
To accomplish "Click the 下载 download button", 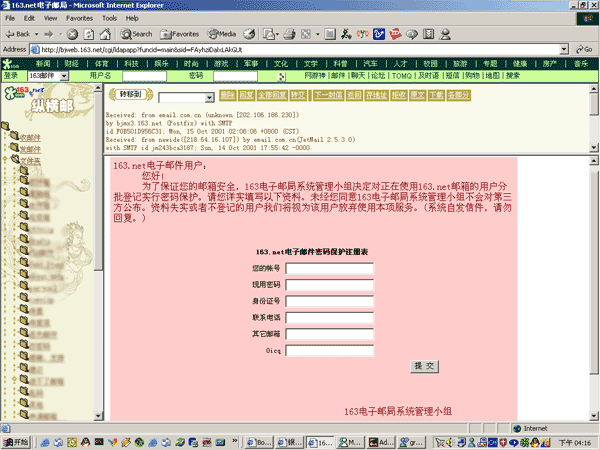I will [436, 95].
